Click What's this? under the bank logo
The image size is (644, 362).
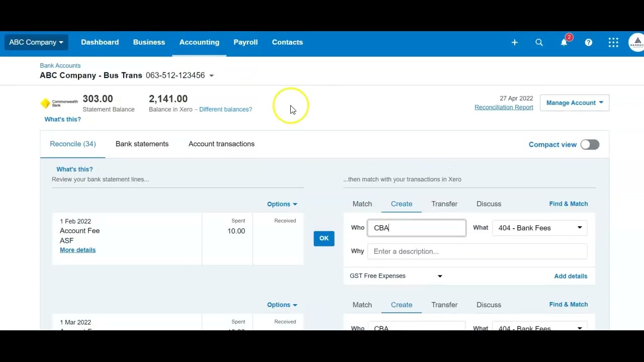pyautogui.click(x=62, y=119)
